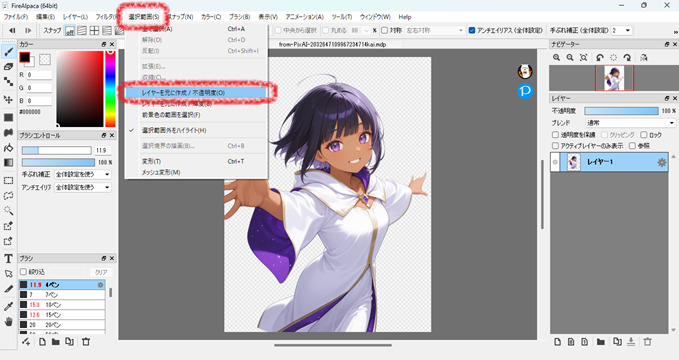Viewport: 679px width, 360px height.
Task: Select the Hand pan tool
Action: pyautogui.click(x=8, y=321)
